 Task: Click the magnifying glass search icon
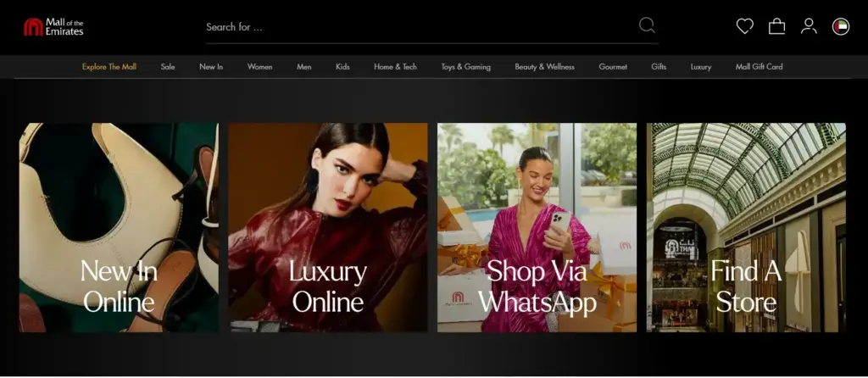[647, 25]
